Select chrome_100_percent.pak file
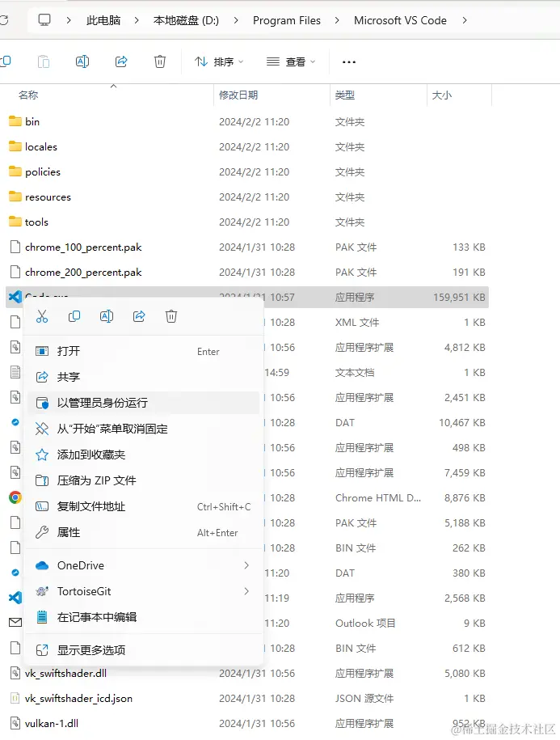Viewport: 560px width, 740px height. pos(83,247)
